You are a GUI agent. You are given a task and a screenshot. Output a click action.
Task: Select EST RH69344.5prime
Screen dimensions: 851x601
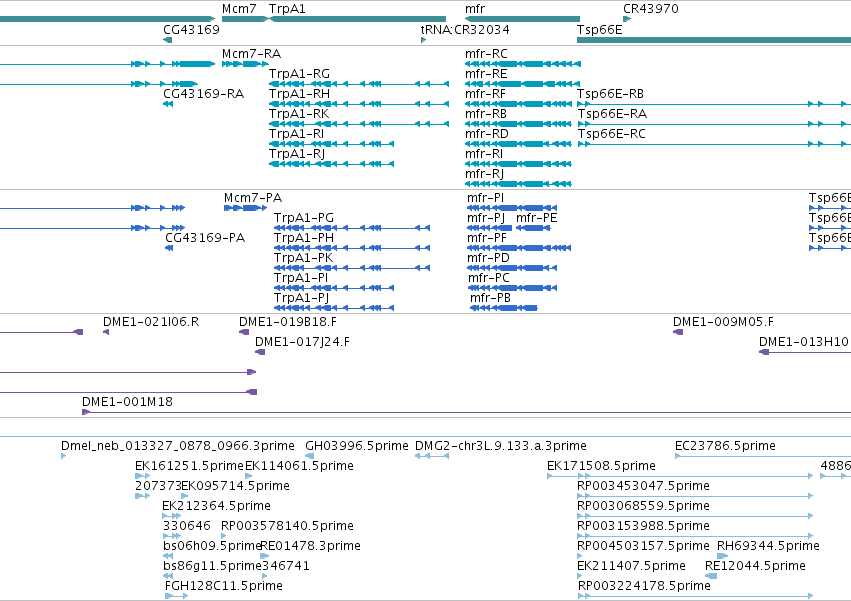coord(722,556)
